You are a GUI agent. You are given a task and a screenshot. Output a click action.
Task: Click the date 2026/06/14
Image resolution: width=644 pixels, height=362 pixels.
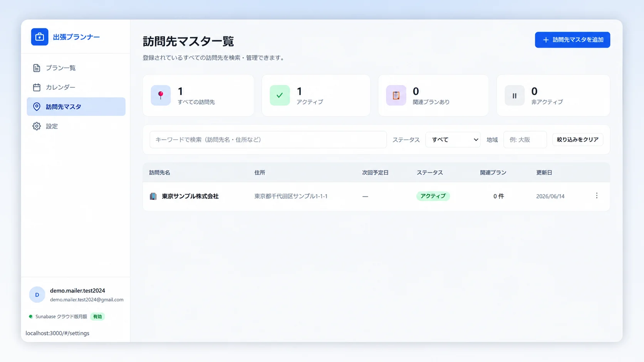(550, 196)
